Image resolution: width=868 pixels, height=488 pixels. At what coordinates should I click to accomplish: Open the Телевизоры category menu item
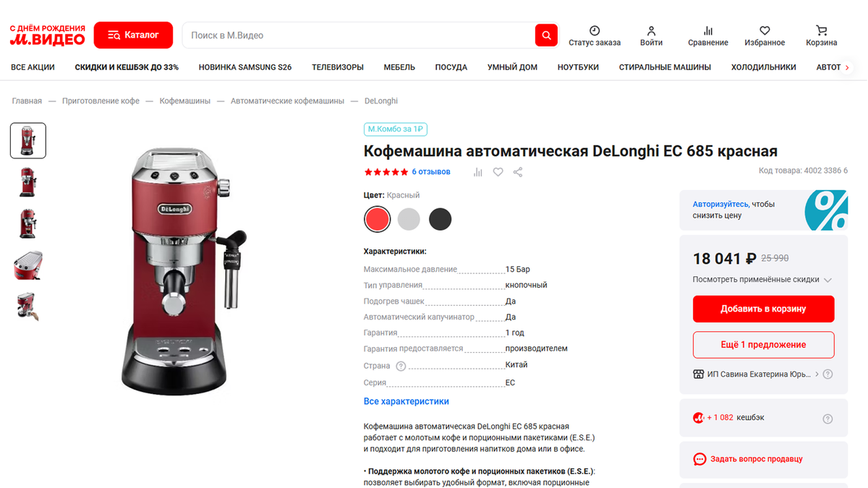338,67
